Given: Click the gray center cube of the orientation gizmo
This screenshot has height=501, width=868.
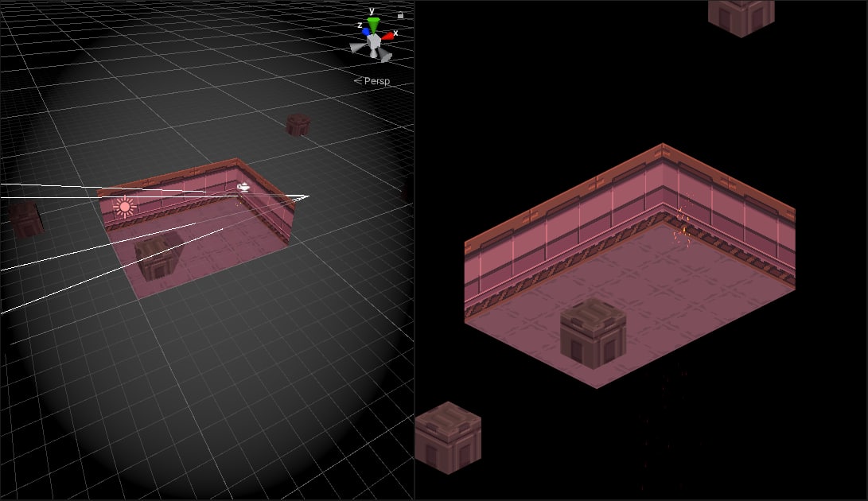Looking at the screenshot, I should [x=375, y=41].
